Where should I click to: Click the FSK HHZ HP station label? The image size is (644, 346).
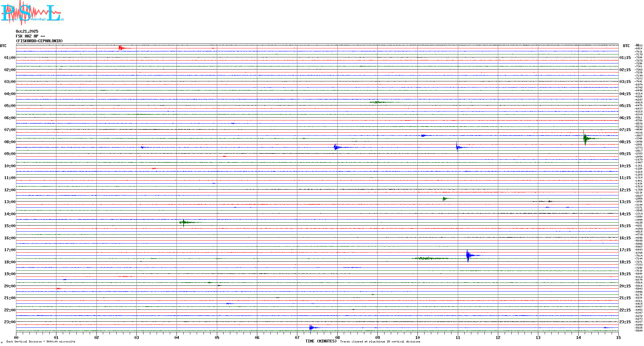[30, 36]
